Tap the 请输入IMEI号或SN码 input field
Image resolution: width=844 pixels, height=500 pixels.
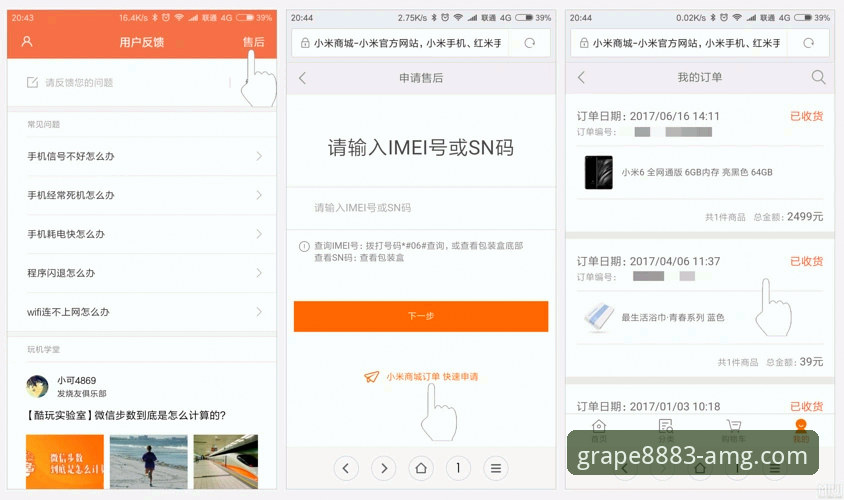(421, 208)
